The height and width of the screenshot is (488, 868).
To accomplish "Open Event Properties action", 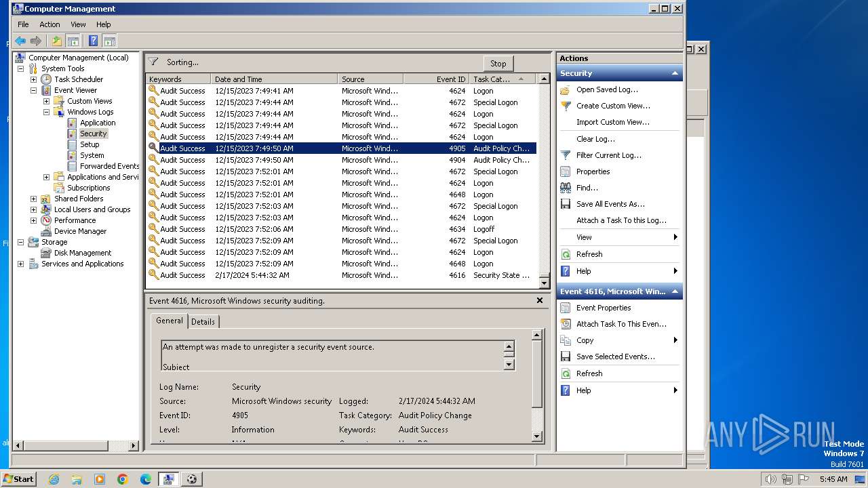I will [x=603, y=308].
